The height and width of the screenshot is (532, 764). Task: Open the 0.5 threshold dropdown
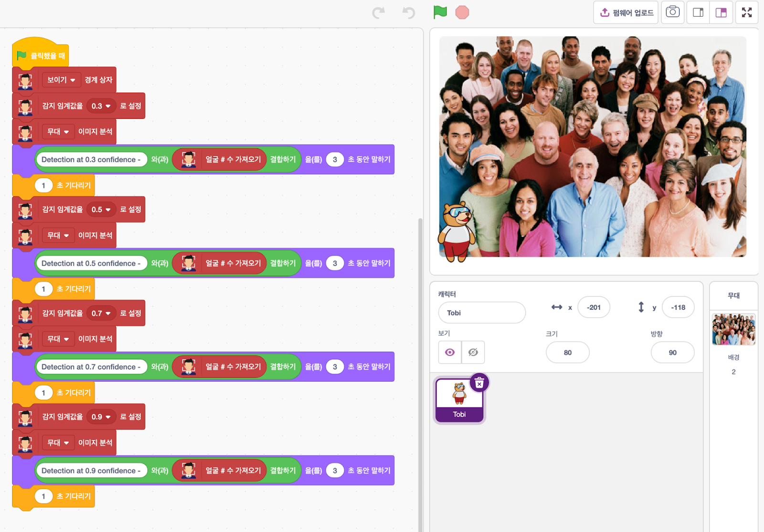coord(101,209)
